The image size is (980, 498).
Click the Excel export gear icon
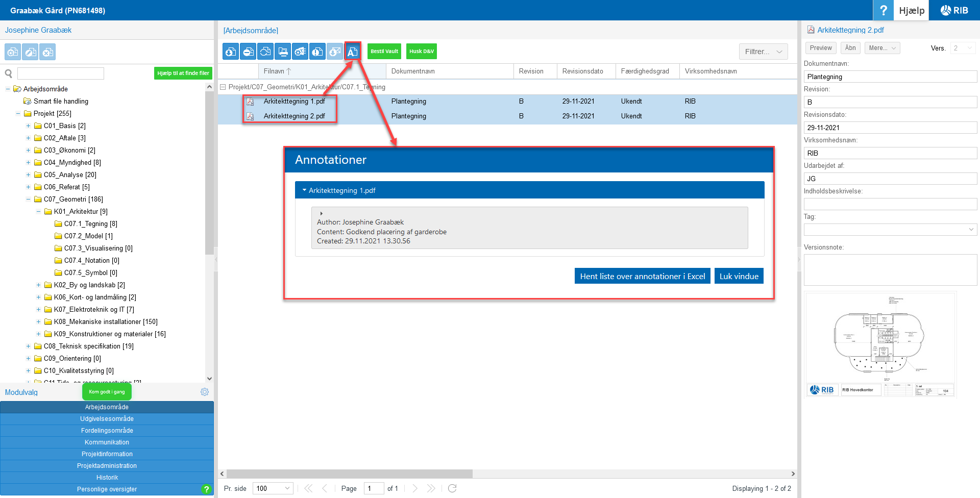click(300, 52)
